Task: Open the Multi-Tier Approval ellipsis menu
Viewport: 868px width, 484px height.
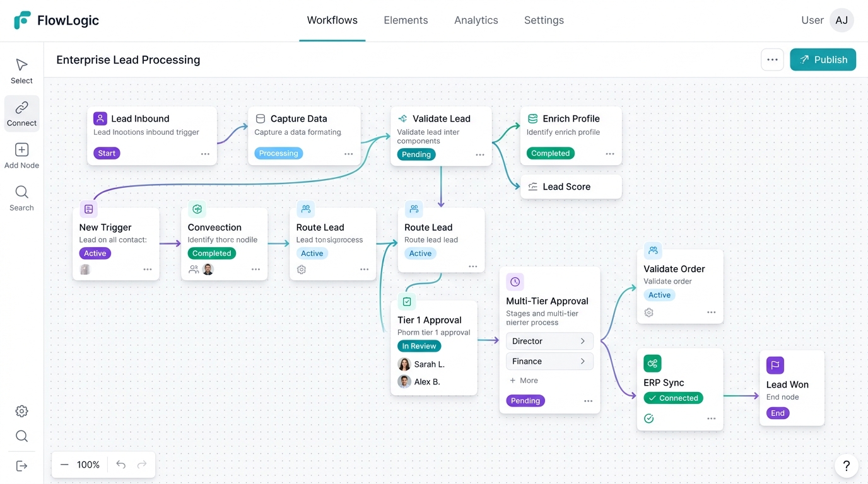Action: click(x=588, y=401)
